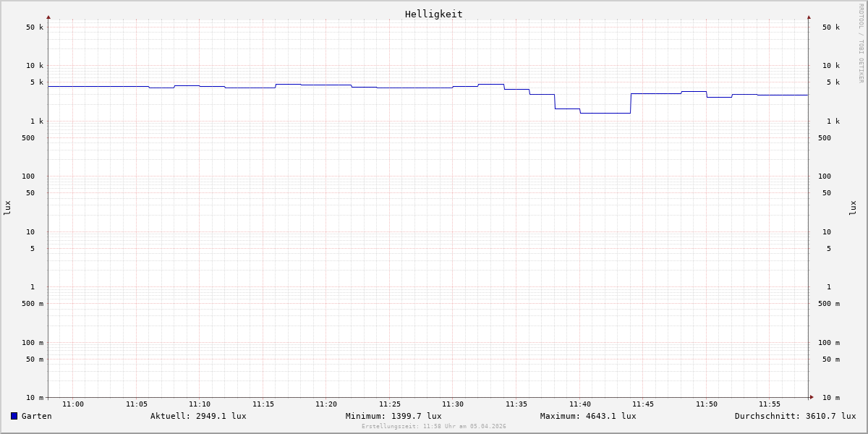Click the left vertical lux axis label
The width and height of the screenshot is (868, 434).
(7, 208)
